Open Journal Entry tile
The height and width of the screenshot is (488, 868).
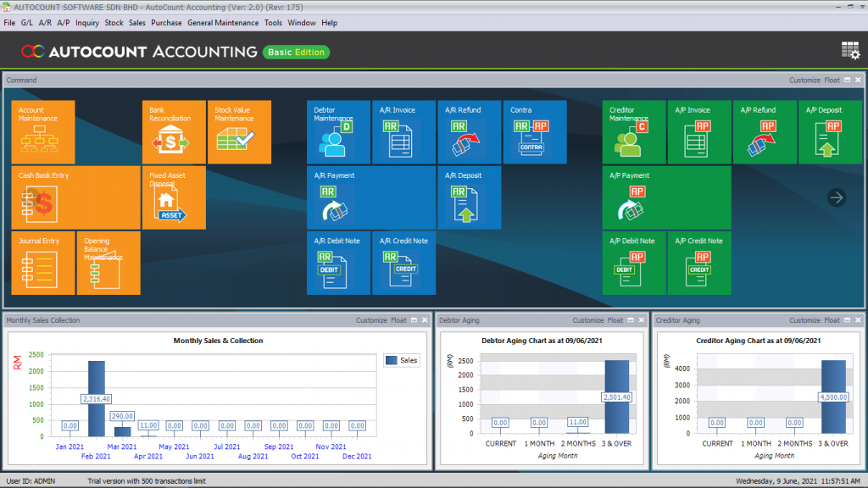(43, 263)
